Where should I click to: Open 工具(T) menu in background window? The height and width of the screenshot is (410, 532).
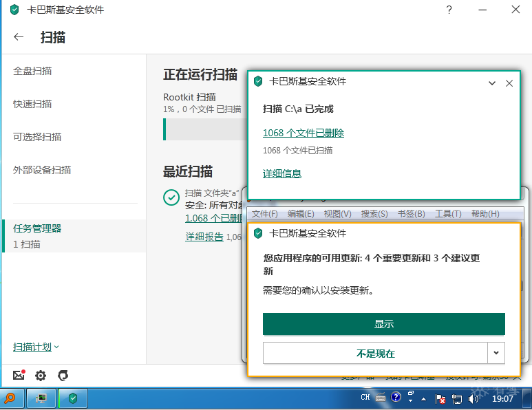pyautogui.click(x=448, y=214)
